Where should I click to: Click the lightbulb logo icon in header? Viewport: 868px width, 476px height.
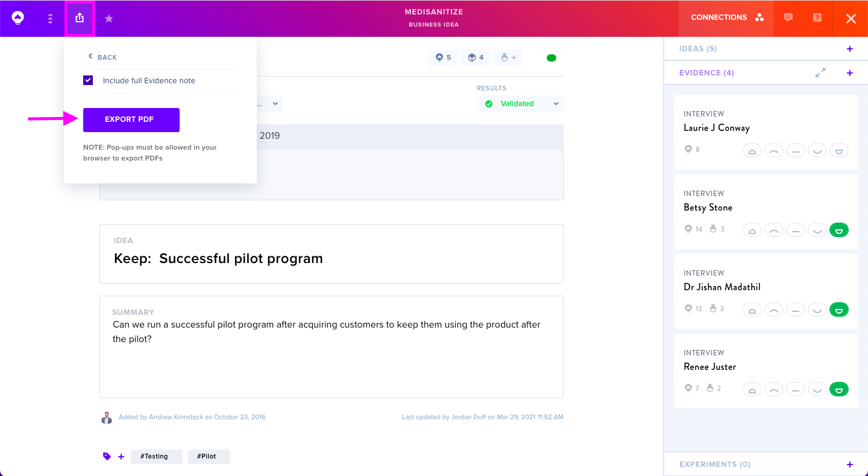pos(17,18)
